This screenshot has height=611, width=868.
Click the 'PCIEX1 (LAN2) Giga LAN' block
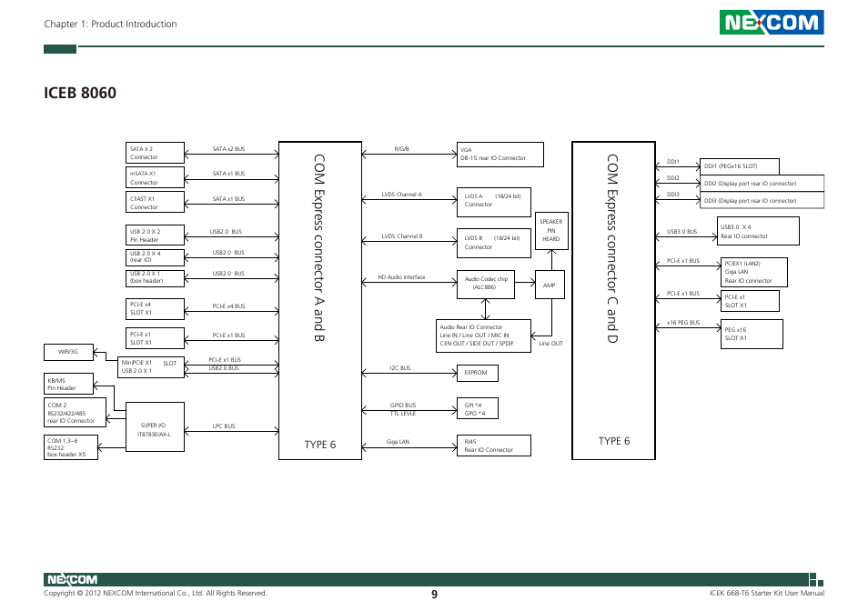tap(754, 272)
